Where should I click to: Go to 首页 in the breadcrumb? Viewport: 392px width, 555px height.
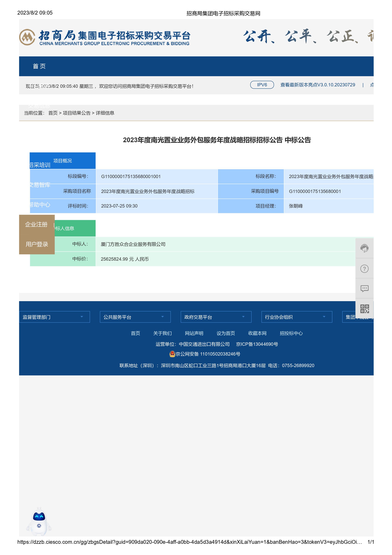[53, 113]
